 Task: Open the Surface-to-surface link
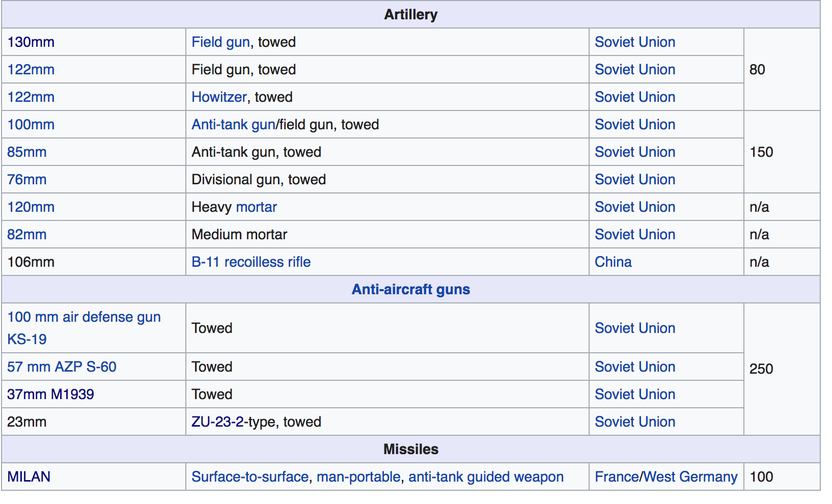(249, 477)
